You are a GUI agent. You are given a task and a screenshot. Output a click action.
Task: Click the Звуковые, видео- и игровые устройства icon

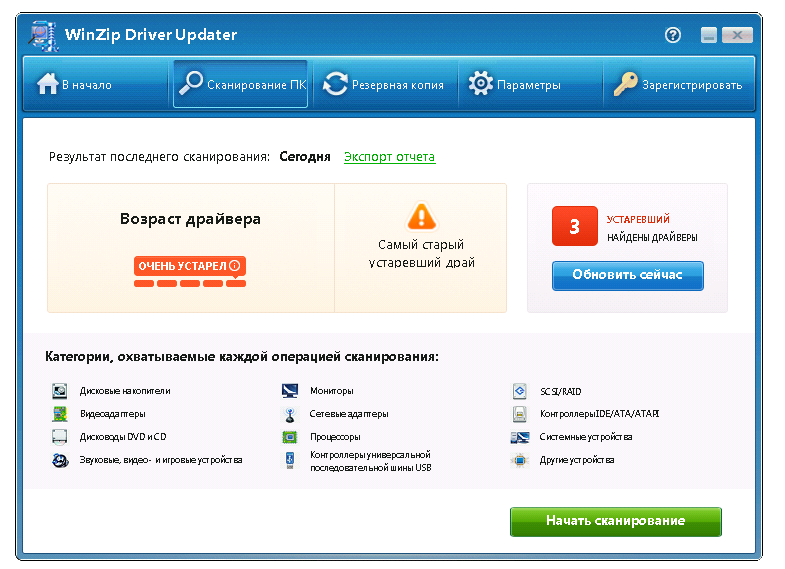coord(60,460)
